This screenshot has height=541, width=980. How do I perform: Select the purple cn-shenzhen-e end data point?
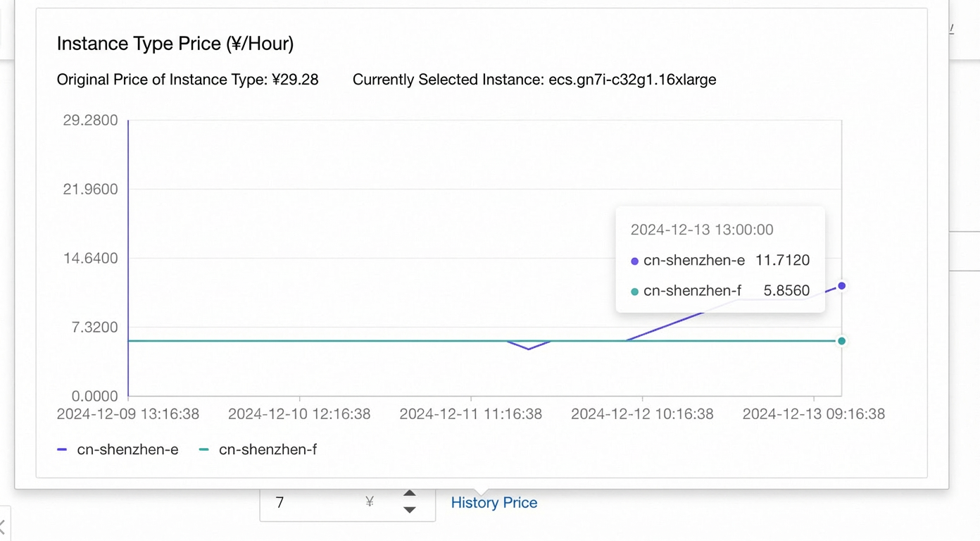tap(841, 286)
